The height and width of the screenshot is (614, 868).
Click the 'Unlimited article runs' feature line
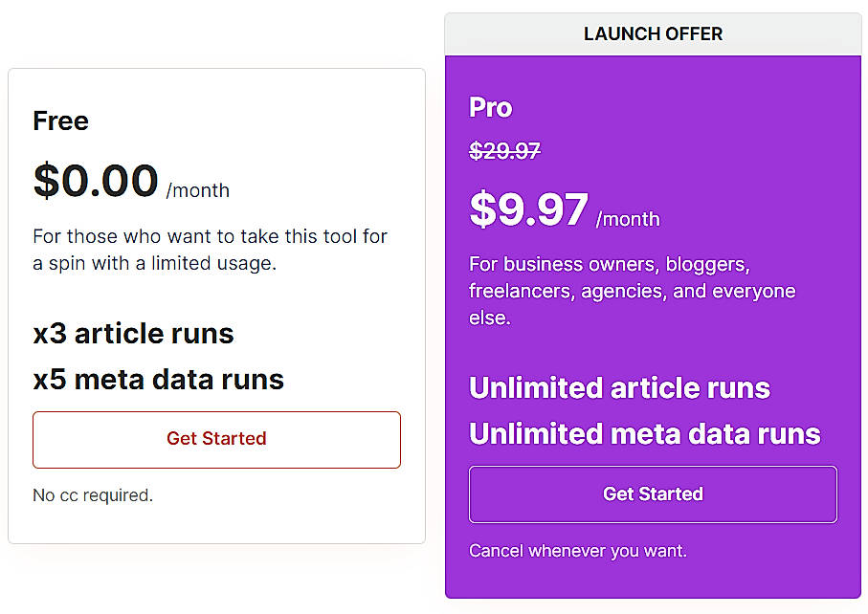point(619,388)
